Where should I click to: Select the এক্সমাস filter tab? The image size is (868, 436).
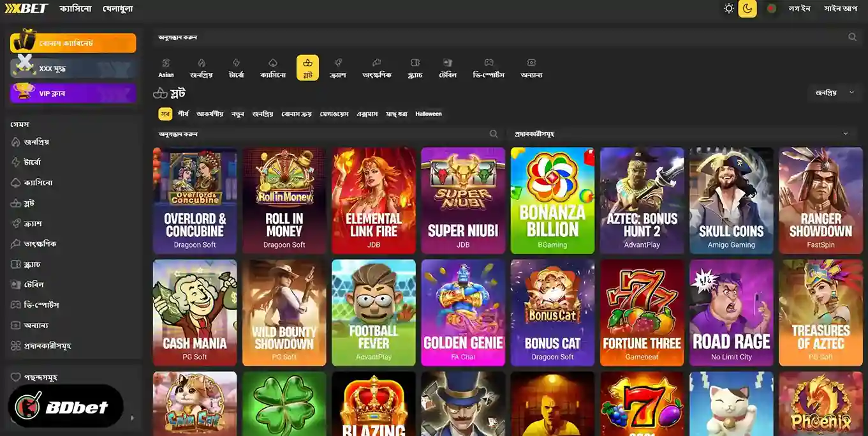(367, 114)
